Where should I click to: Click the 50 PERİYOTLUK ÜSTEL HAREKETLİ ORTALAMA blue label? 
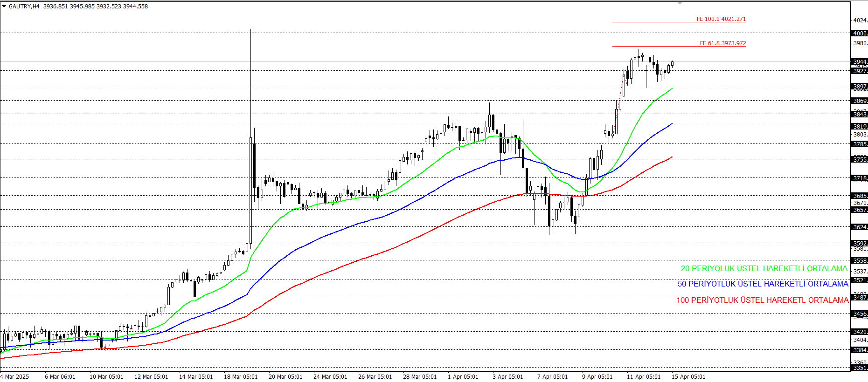(x=763, y=284)
